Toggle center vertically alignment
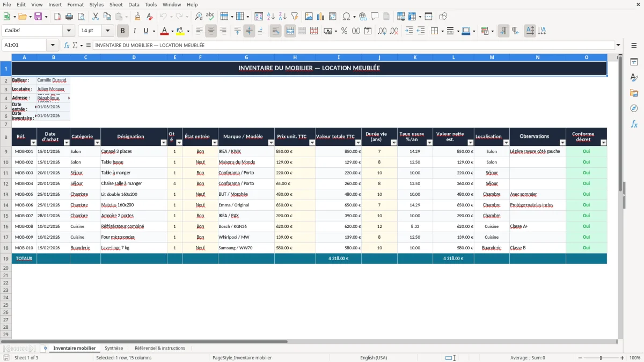 pos(249,31)
